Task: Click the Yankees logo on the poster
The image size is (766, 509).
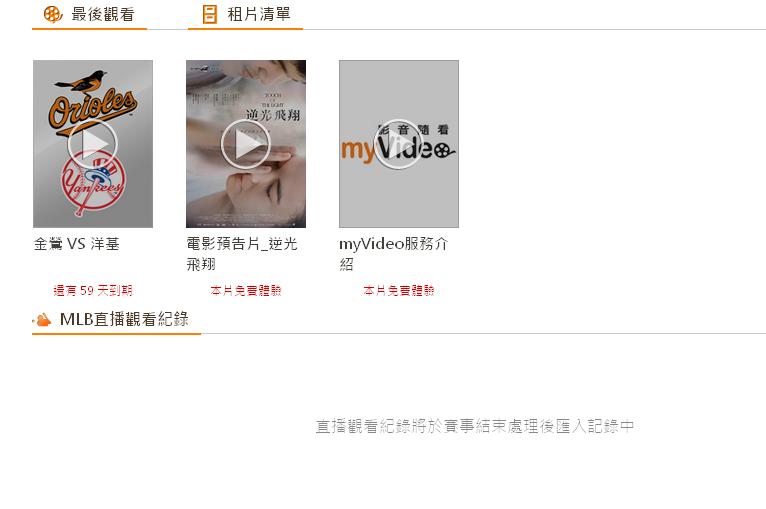Action: coord(93,185)
